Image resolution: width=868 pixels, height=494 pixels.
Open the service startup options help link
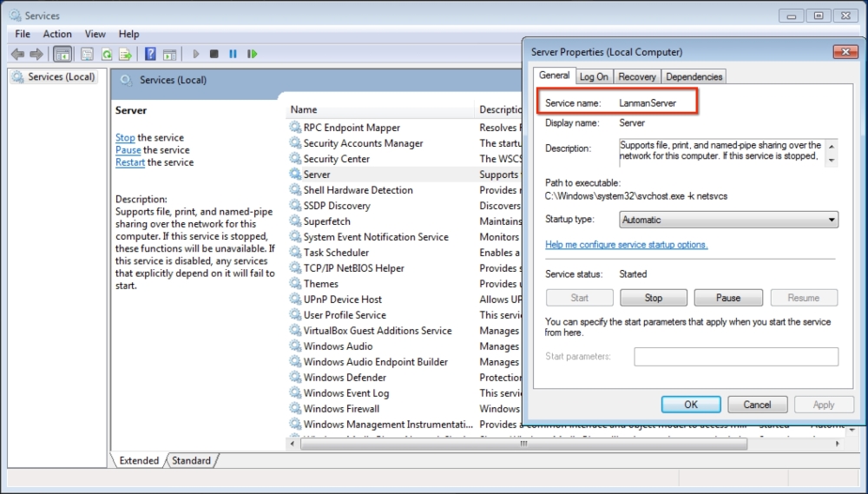point(626,245)
